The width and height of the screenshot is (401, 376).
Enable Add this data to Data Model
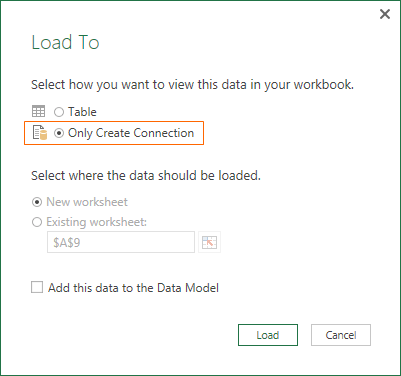[x=37, y=287]
